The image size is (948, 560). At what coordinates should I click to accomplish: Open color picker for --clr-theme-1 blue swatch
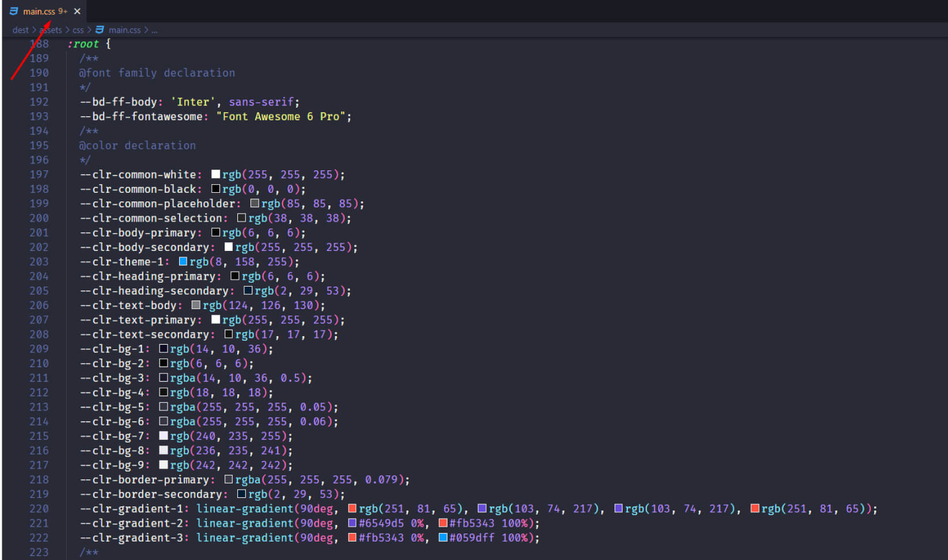[183, 261]
